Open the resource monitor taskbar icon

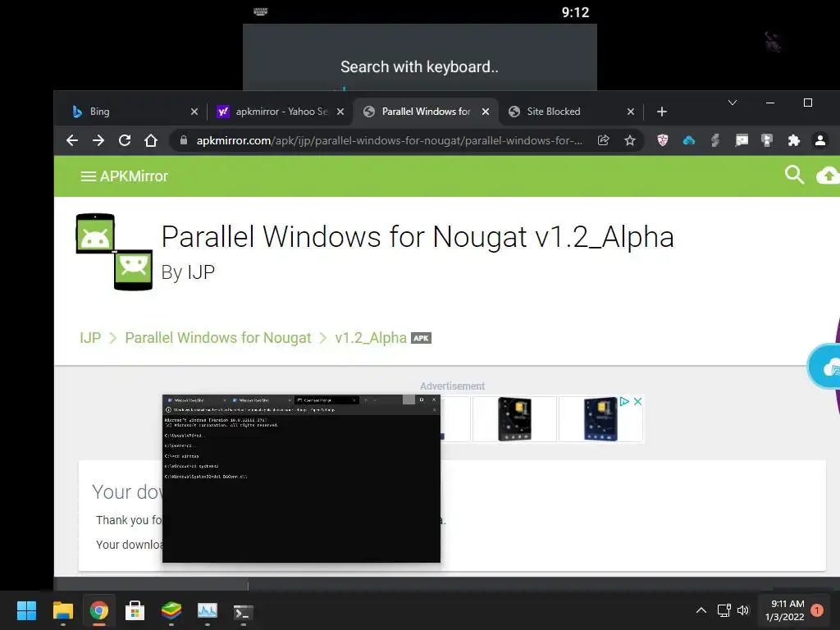click(208, 610)
